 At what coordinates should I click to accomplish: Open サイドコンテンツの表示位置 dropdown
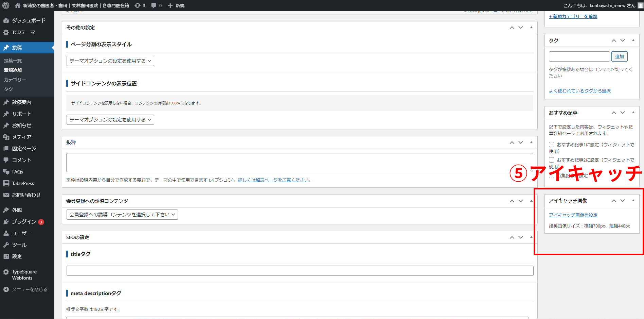[x=110, y=120]
